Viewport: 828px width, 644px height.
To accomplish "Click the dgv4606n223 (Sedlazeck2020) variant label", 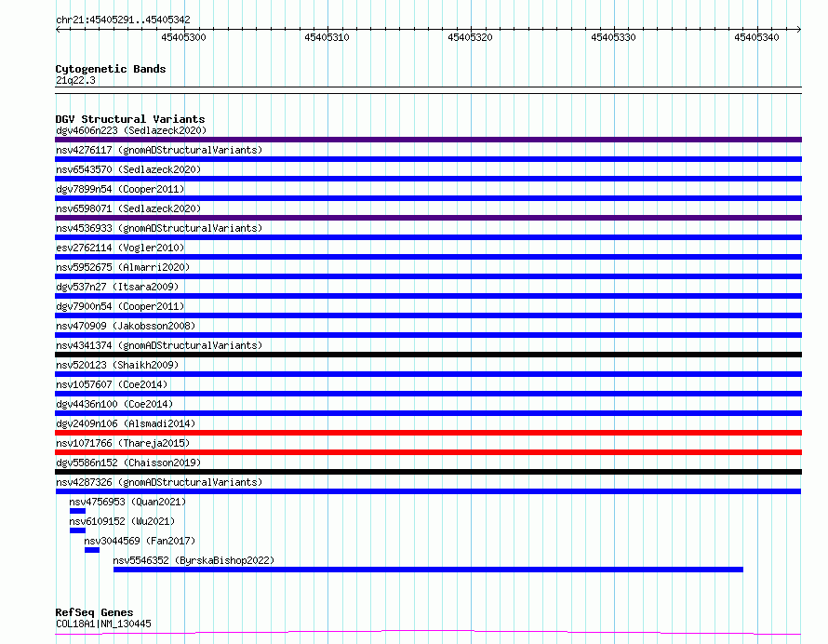I will tap(131, 130).
